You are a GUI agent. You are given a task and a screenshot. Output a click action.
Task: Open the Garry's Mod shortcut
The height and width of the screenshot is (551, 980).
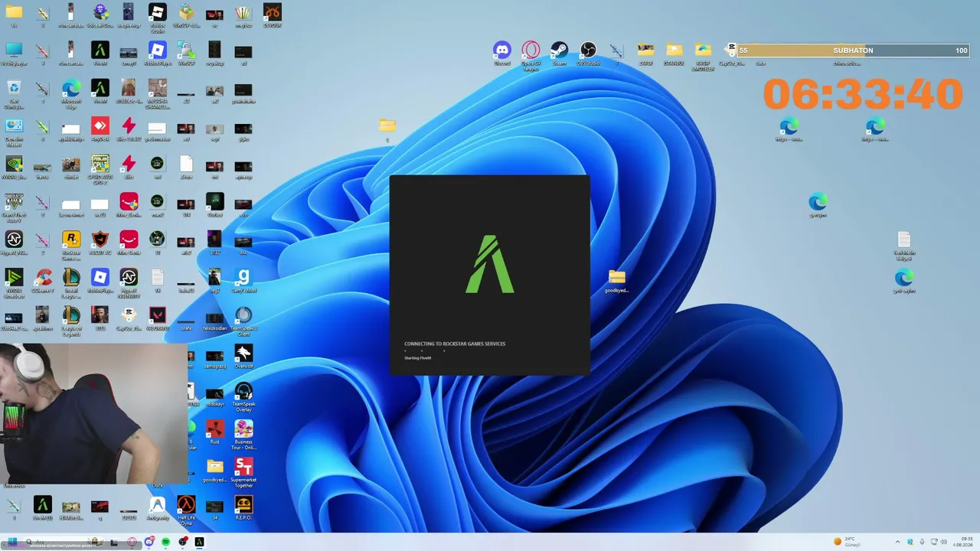tap(243, 281)
